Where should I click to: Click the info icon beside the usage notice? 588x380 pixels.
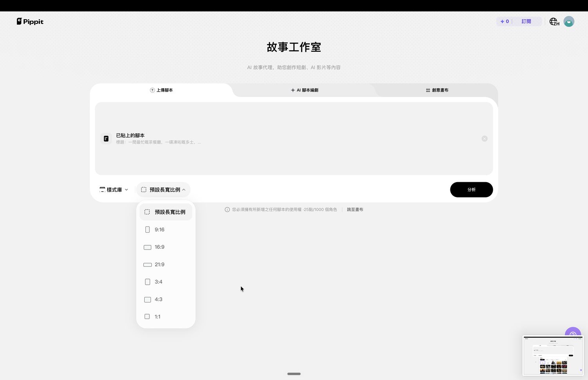pyautogui.click(x=227, y=210)
